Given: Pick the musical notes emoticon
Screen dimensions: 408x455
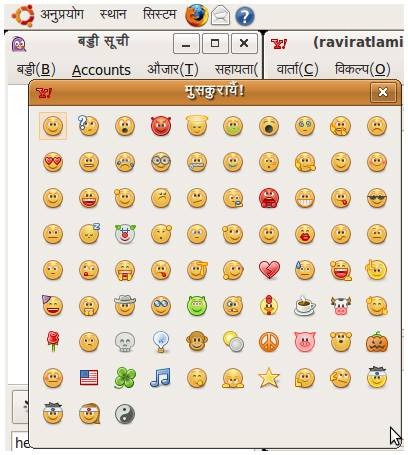Looking at the screenshot, I should pos(161,378).
